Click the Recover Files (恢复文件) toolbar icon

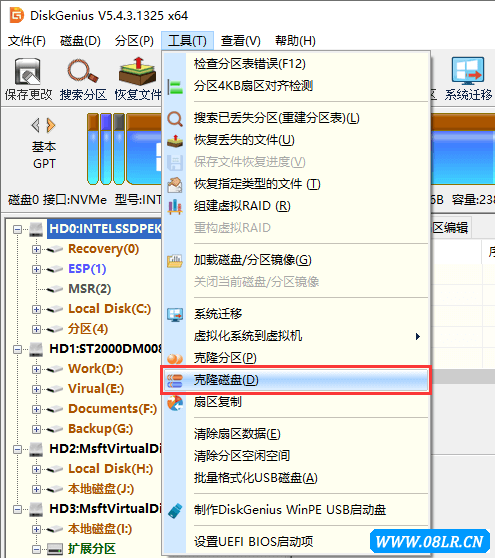point(137,72)
